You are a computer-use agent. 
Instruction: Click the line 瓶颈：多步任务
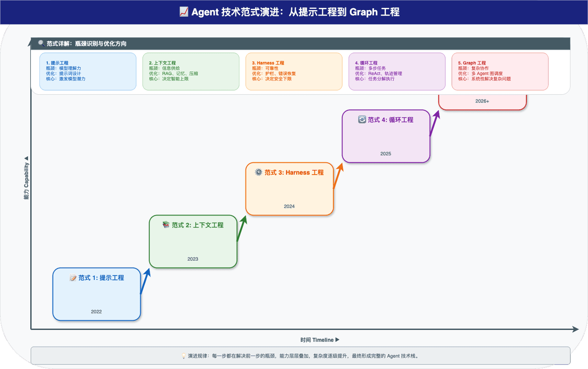point(370,68)
